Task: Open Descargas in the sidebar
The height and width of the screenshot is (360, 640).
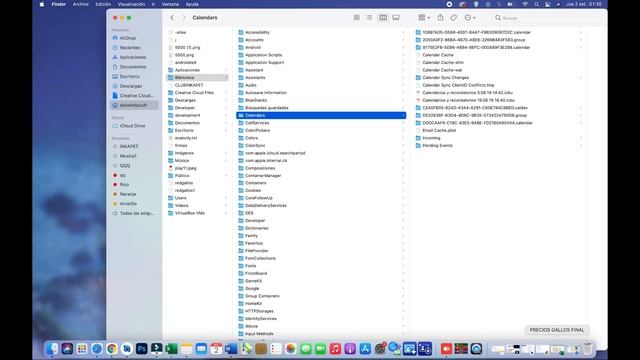Action: click(131, 86)
